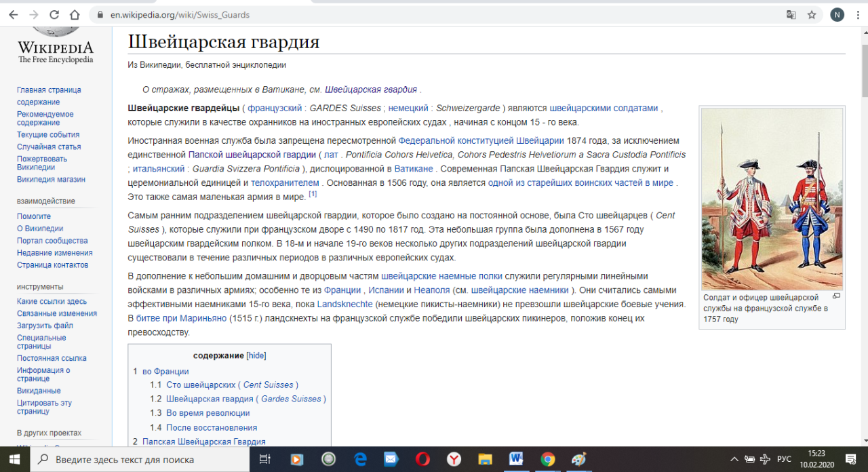The width and height of the screenshot is (868, 472).
Task: Reload the Wikipedia page
Action: tap(54, 15)
